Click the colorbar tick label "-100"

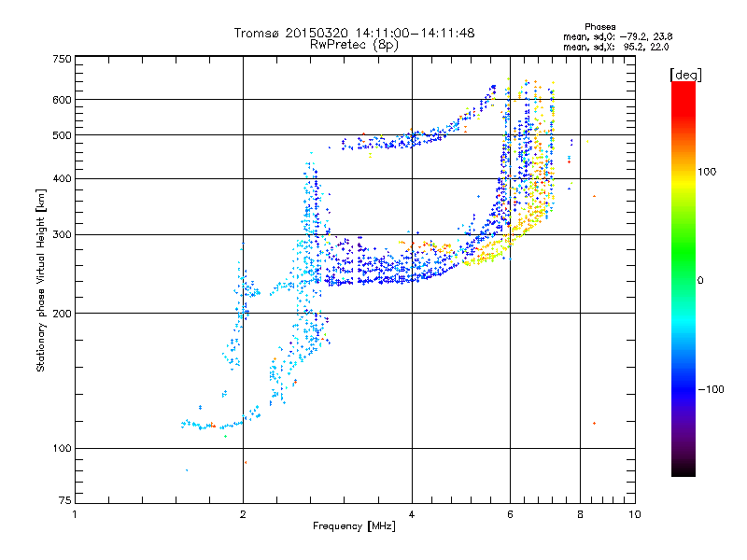coord(712,389)
